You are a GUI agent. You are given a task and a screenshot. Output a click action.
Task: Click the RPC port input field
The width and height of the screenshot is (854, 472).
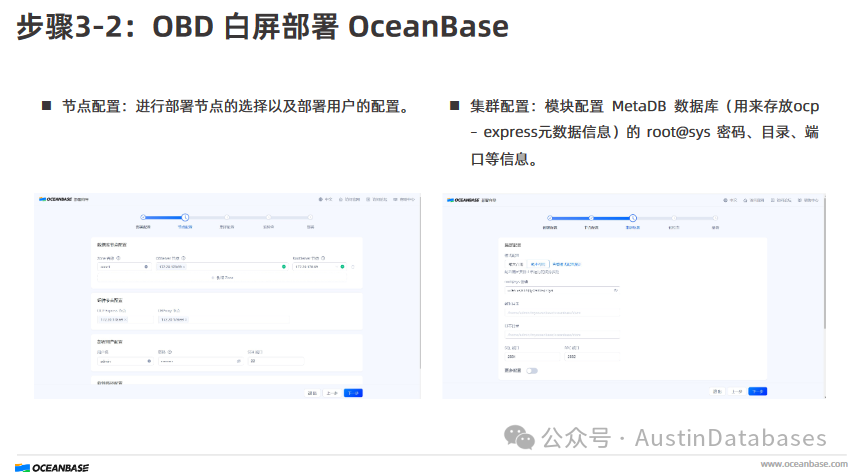coord(592,357)
